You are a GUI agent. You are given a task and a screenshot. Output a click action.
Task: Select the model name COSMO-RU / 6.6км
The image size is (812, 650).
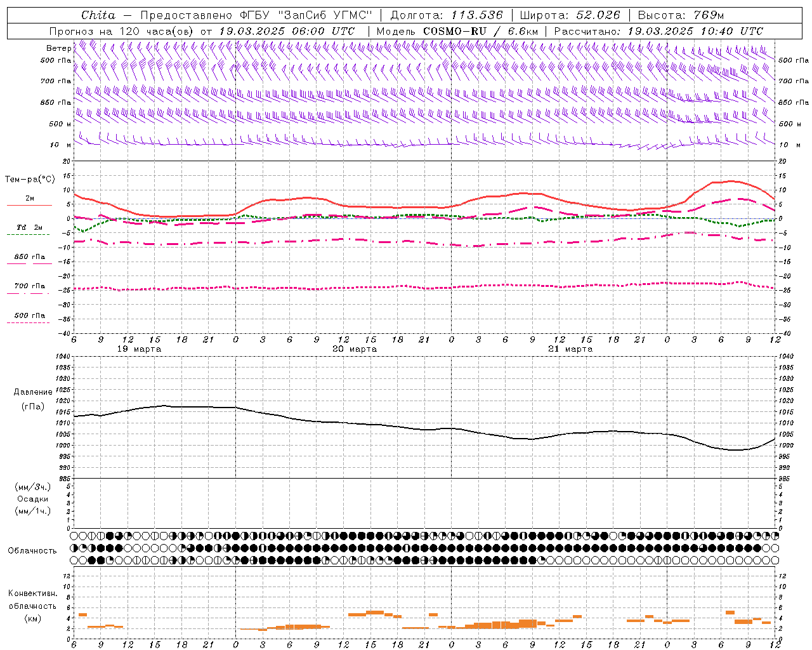click(480, 31)
